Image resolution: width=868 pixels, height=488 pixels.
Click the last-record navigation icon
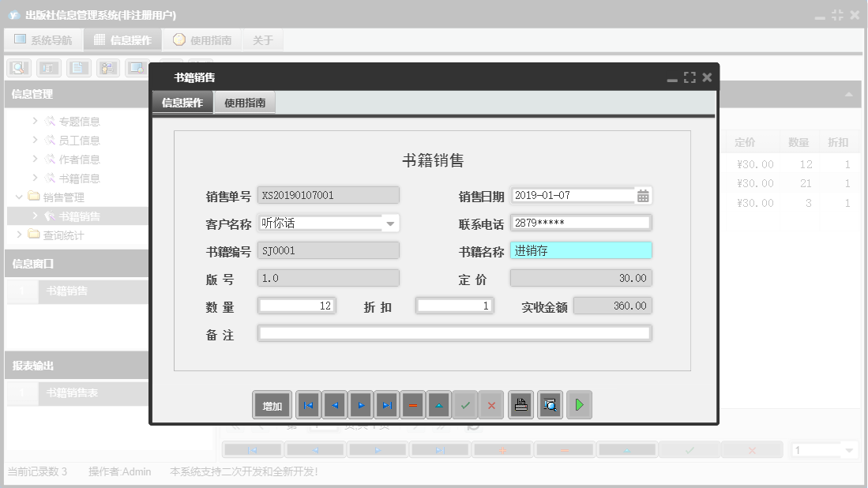(x=386, y=404)
